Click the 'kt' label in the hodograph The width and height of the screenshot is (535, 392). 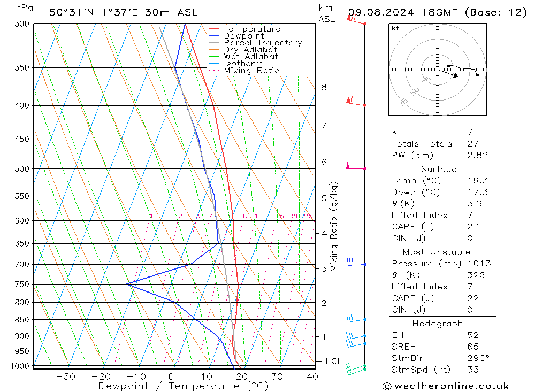tap(395, 28)
